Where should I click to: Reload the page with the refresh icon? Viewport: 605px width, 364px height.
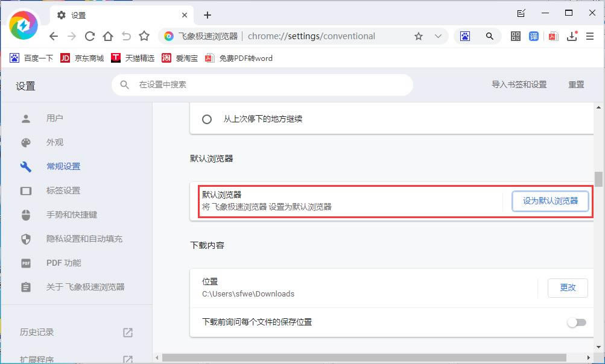(x=90, y=36)
